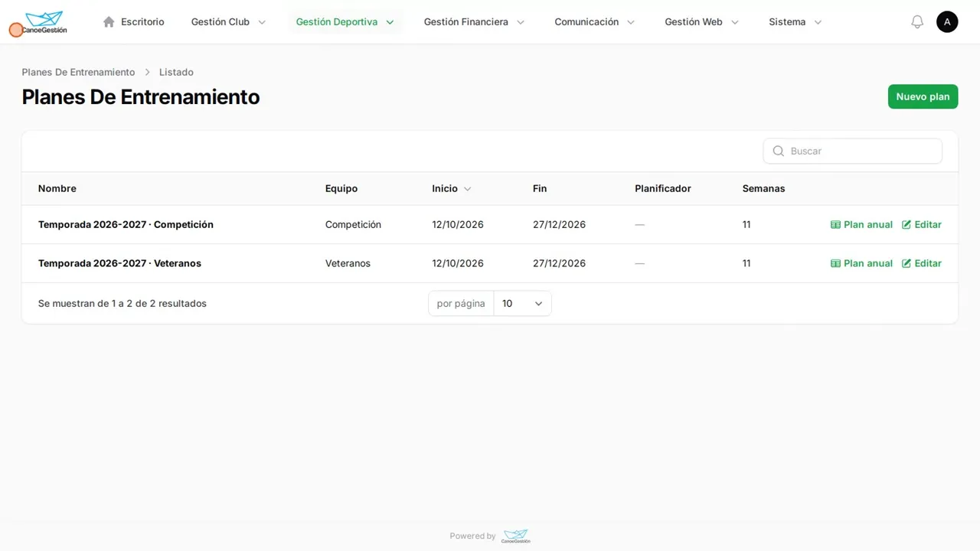The height and width of the screenshot is (551, 980).
Task: Open the notifications bell
Action: coord(917,22)
